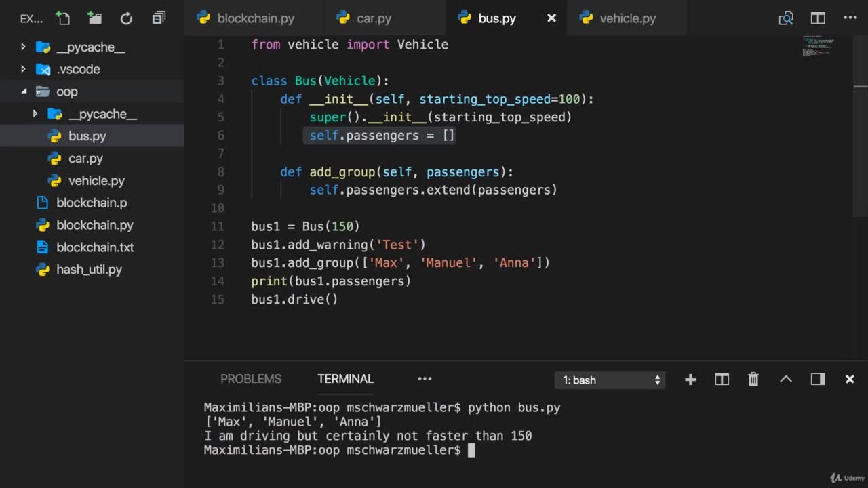
Task: Expand the .vscode folder arrow
Action: (23, 69)
